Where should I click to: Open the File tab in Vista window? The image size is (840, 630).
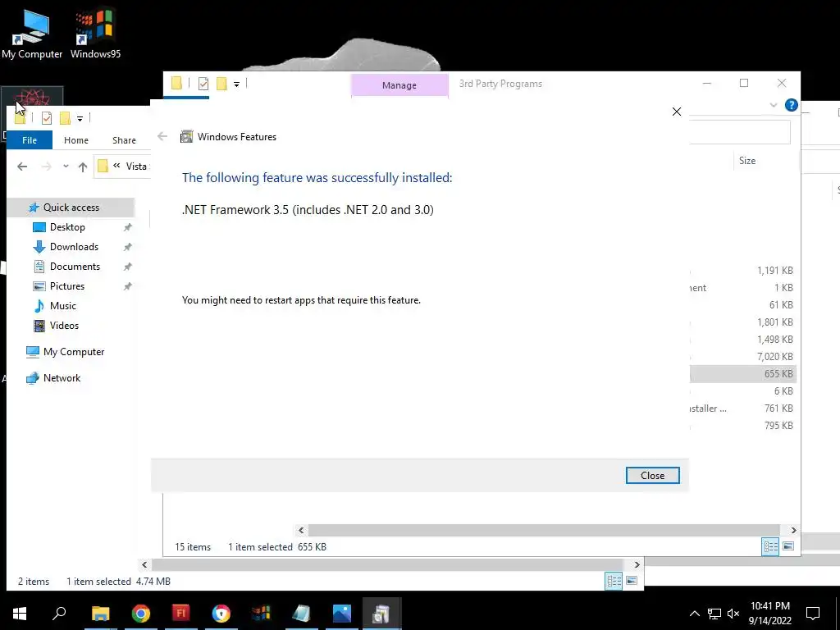pyautogui.click(x=30, y=140)
